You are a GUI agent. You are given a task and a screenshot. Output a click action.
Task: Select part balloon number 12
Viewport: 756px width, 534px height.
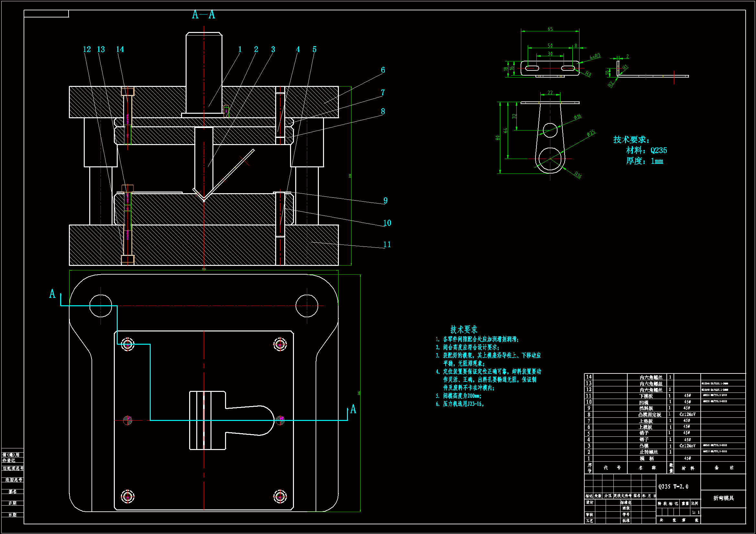click(87, 49)
